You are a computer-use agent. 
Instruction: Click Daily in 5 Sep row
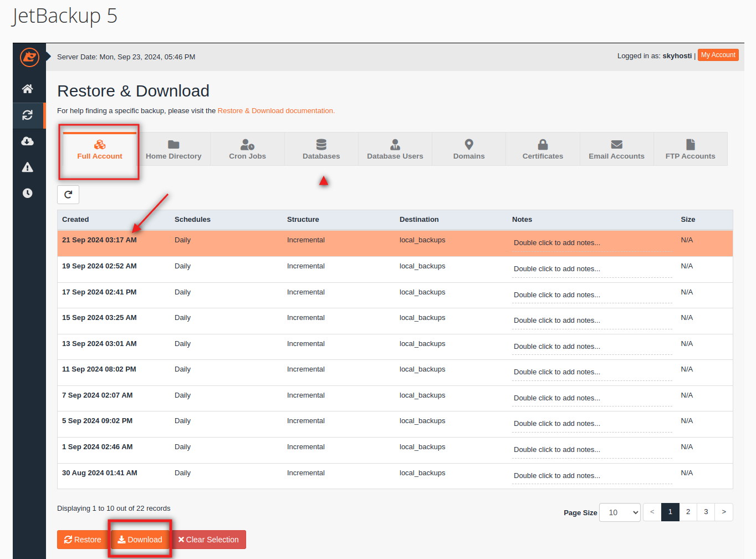tap(182, 421)
